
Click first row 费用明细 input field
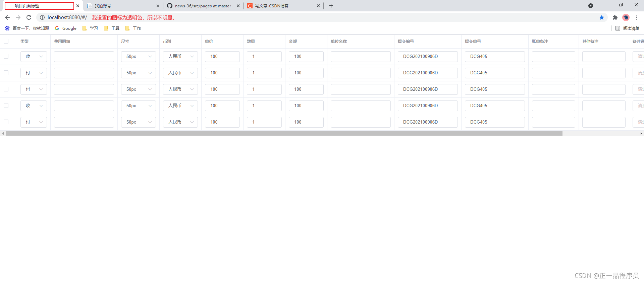pyautogui.click(x=84, y=57)
